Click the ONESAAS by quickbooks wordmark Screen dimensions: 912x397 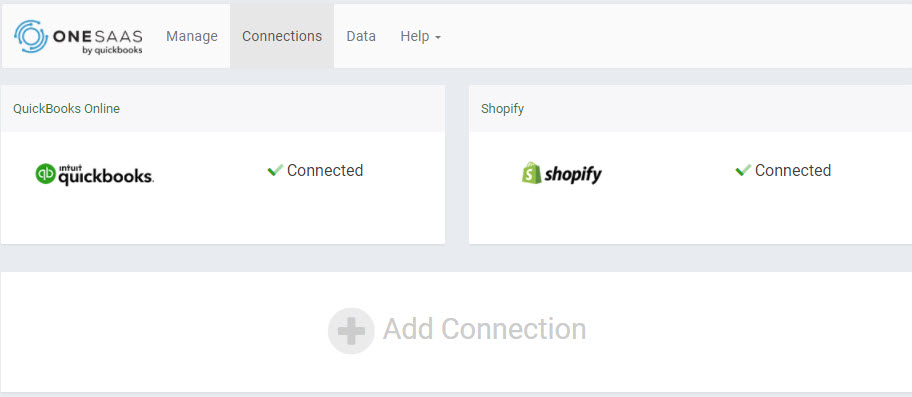98,41
